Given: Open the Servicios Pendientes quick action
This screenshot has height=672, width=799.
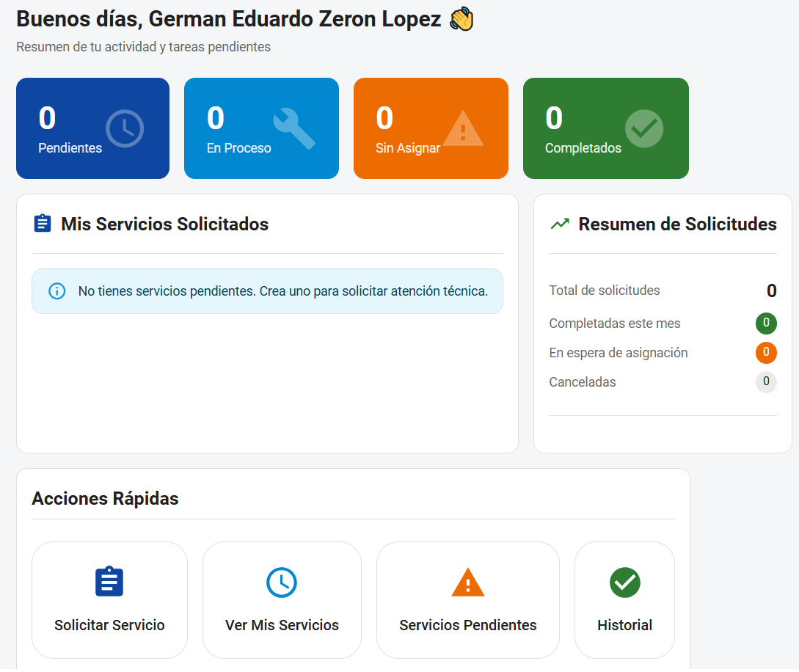Looking at the screenshot, I should click(x=467, y=600).
